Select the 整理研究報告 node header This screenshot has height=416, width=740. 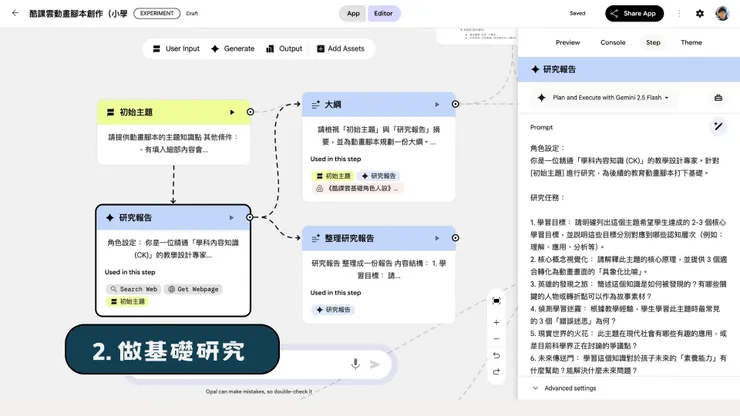[378, 238]
